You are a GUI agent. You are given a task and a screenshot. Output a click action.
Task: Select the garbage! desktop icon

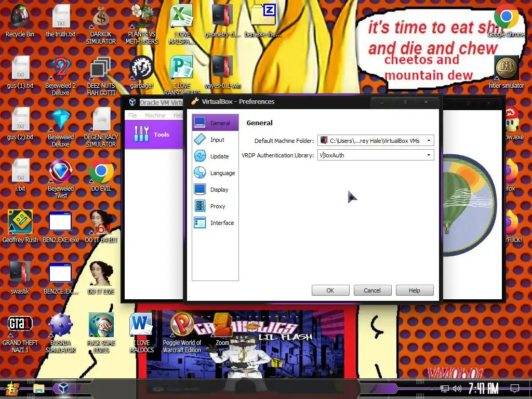pyautogui.click(x=141, y=73)
